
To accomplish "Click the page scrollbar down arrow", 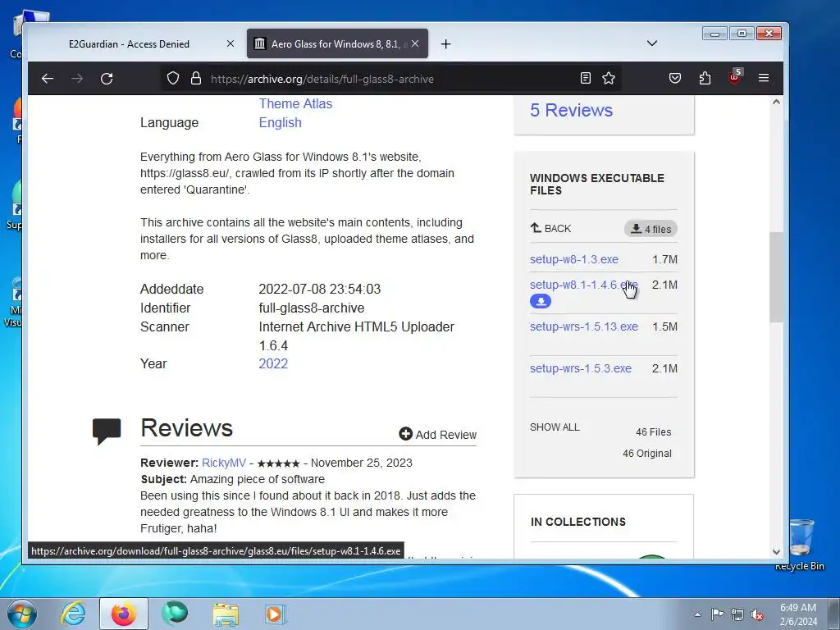I will pos(776,552).
